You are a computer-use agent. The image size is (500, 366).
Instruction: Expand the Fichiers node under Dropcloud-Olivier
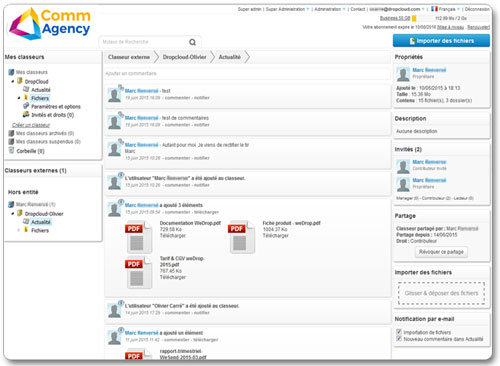pyautogui.click(x=19, y=230)
